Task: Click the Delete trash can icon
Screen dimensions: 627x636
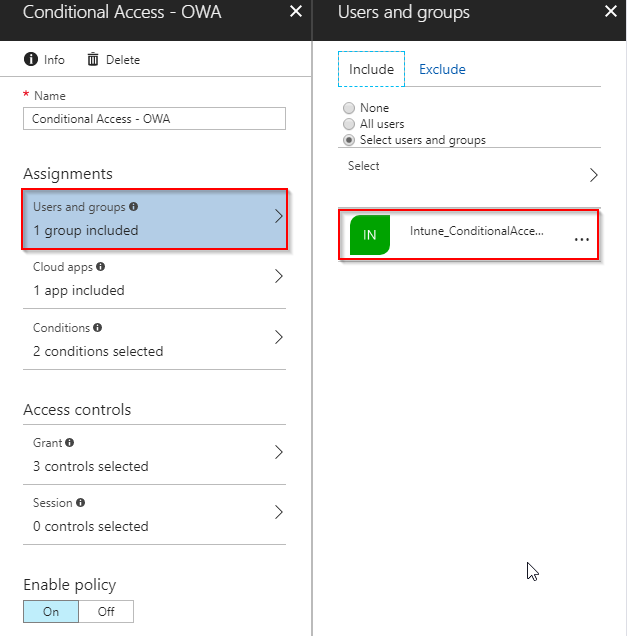Action: point(93,59)
